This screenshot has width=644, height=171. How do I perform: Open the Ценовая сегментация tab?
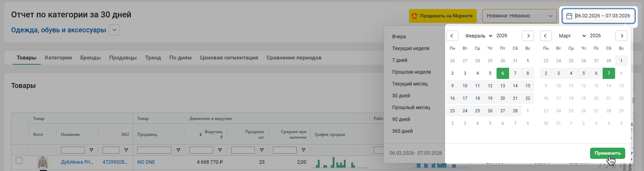[229, 58]
